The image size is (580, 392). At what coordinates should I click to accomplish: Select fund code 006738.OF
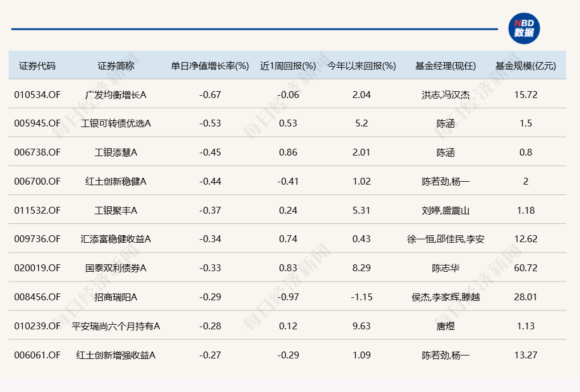pyautogui.click(x=37, y=152)
